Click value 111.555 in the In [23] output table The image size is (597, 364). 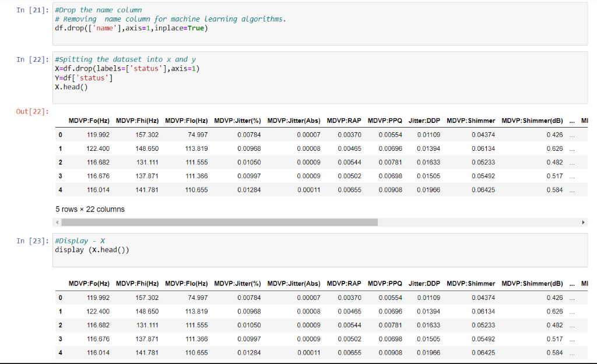click(x=196, y=325)
